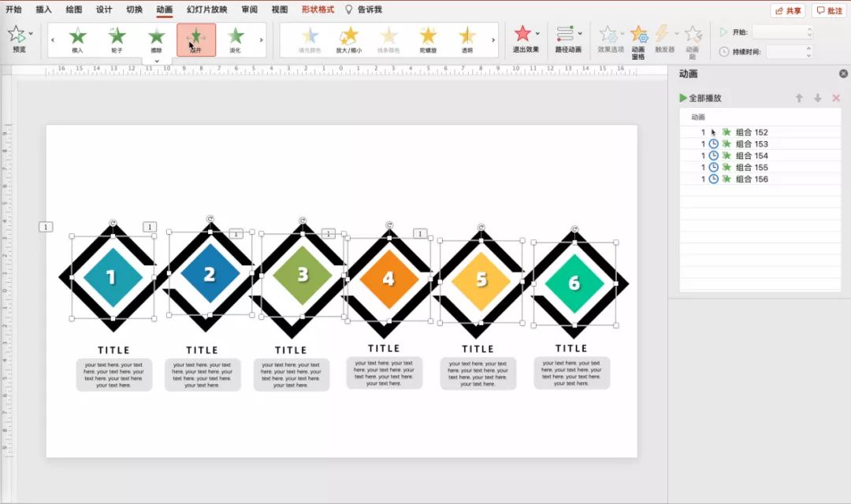Click the text box under diamond 5
The height and width of the screenshot is (504, 851).
click(478, 373)
